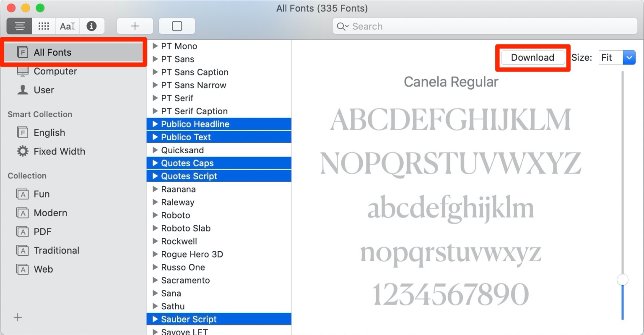
Task: Show font information using the info icon
Action: pyautogui.click(x=92, y=26)
